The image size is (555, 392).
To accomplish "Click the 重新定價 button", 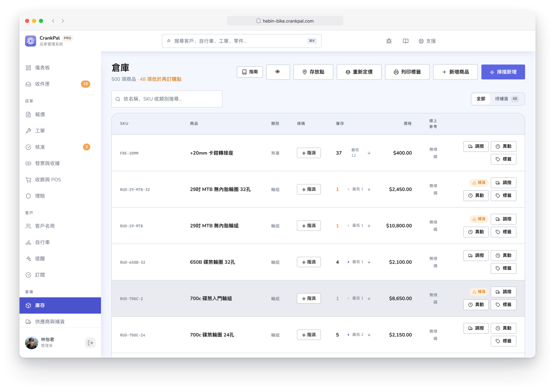I will coord(359,72).
